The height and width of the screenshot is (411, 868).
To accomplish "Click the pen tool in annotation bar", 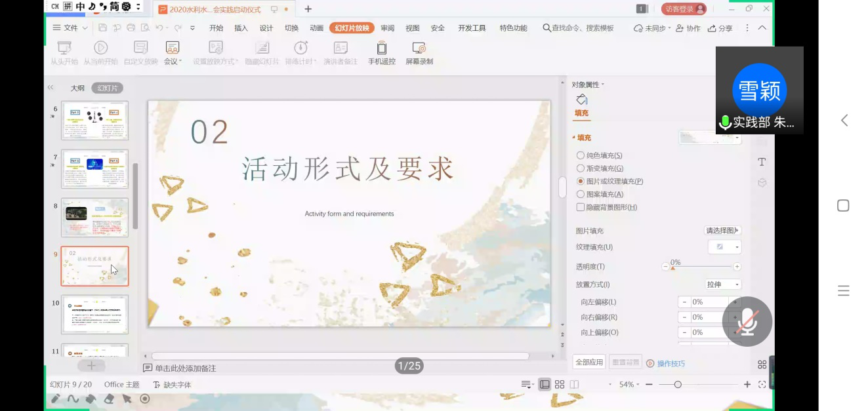I will (x=56, y=399).
